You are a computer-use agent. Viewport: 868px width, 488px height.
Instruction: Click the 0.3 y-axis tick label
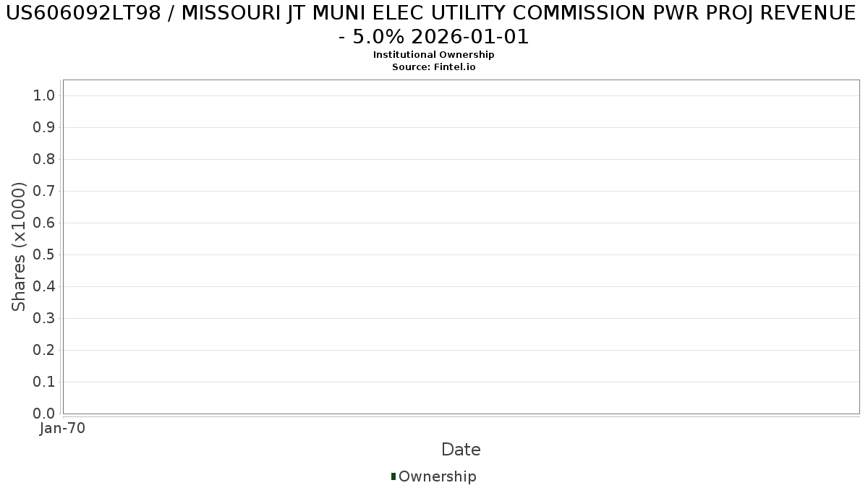[x=45, y=319]
